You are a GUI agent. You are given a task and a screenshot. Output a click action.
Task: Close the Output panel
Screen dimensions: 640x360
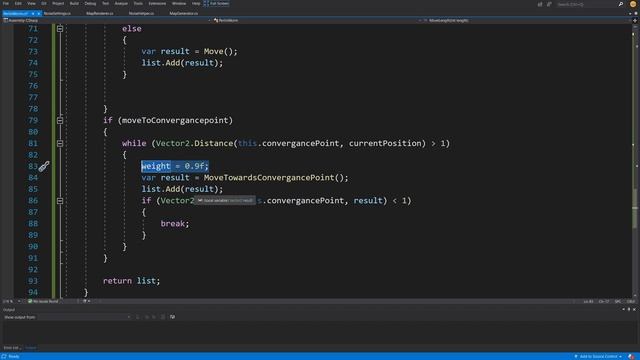pyautogui.click(x=634, y=310)
